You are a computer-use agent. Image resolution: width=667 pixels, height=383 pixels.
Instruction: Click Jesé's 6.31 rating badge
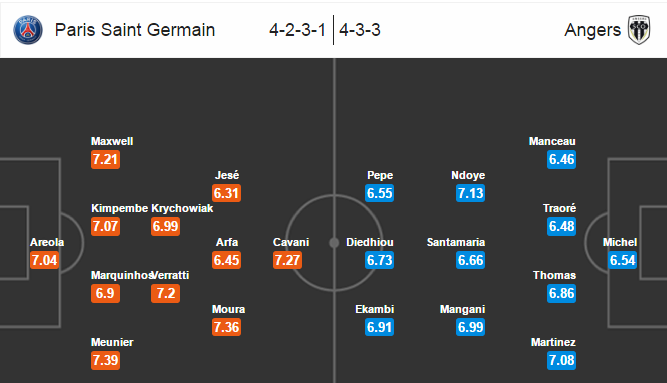click(227, 193)
